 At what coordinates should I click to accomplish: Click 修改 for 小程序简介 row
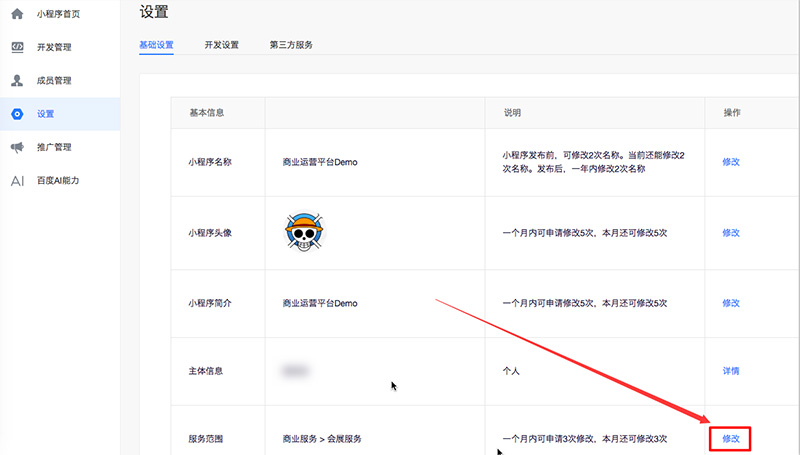click(x=731, y=303)
